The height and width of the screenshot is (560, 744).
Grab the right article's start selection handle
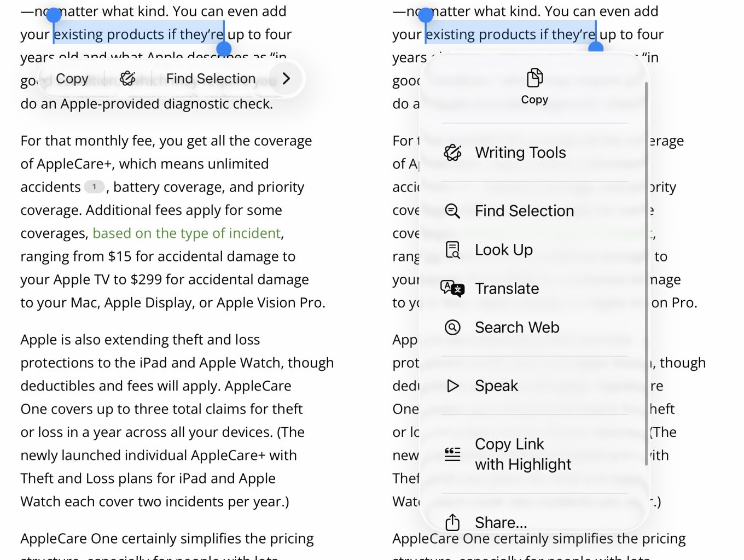point(426,15)
